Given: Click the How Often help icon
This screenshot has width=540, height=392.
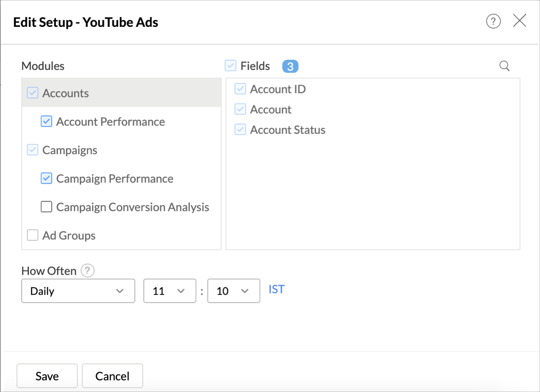Looking at the screenshot, I should [x=87, y=271].
